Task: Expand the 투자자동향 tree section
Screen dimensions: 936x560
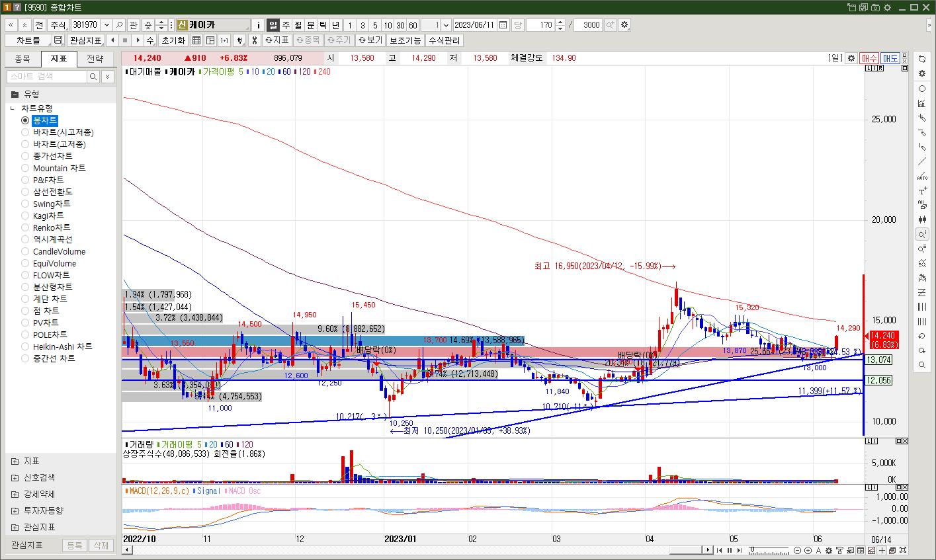Action: [15, 510]
